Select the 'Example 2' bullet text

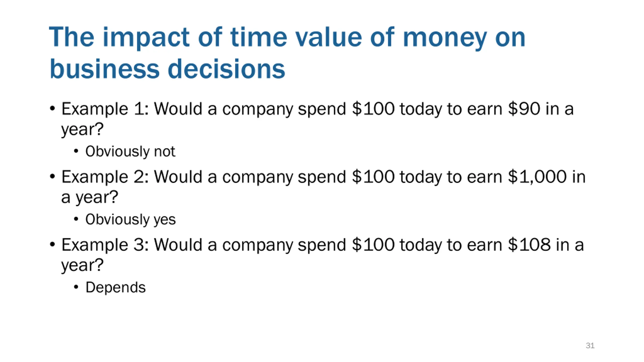(324, 187)
